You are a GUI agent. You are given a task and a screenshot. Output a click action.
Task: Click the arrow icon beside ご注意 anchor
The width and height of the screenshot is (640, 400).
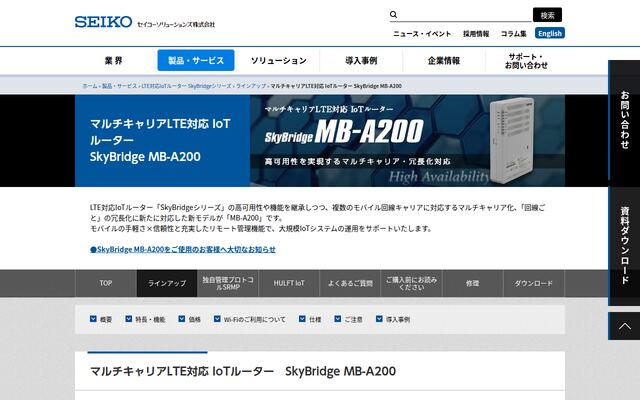338,319
